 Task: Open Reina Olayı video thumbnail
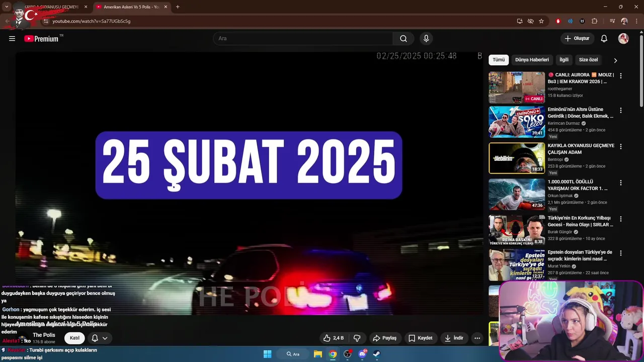517,230
